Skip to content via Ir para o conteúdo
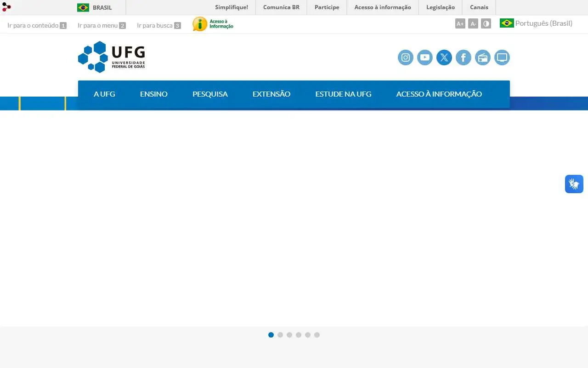588x368 pixels. [37, 25]
